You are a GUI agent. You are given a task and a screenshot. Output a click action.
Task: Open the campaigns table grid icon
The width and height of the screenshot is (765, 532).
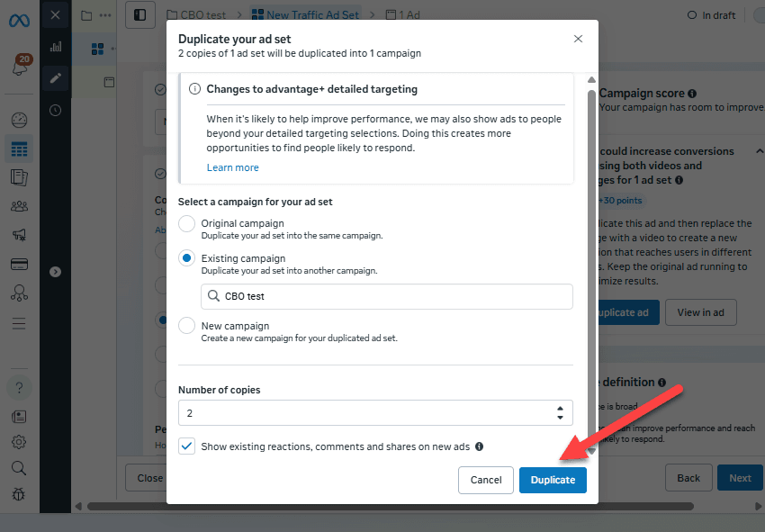pos(19,149)
